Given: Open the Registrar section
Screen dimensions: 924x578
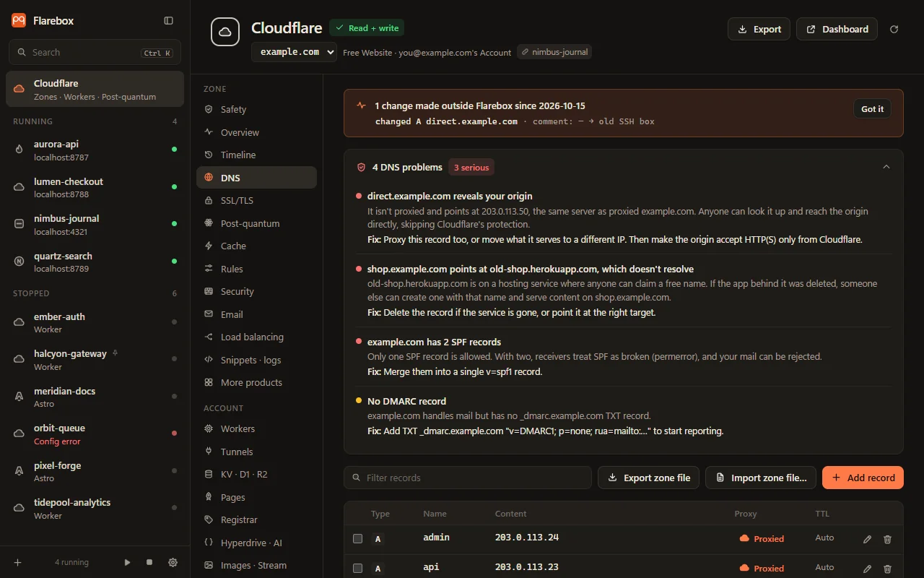Looking at the screenshot, I should (256, 519).
